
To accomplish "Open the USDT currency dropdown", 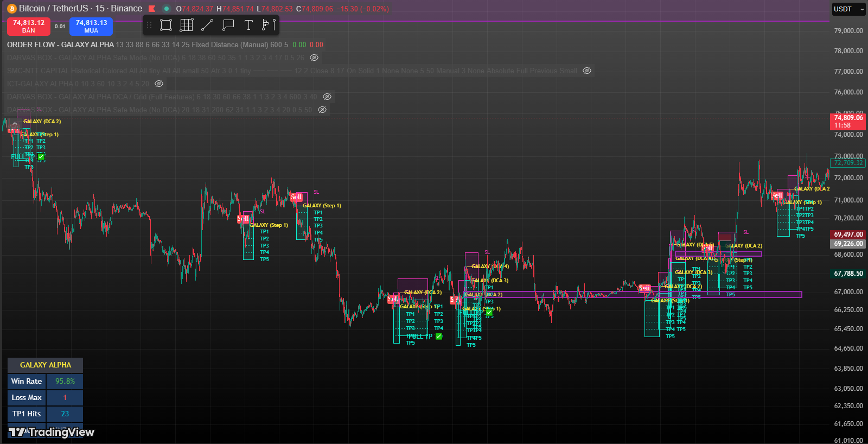I will click(x=849, y=9).
